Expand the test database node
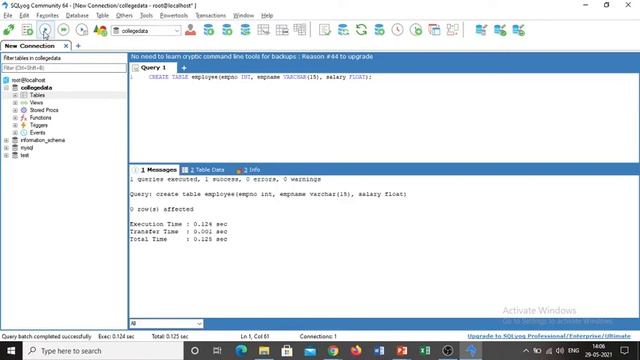The width and height of the screenshot is (640, 360). click(x=7, y=155)
